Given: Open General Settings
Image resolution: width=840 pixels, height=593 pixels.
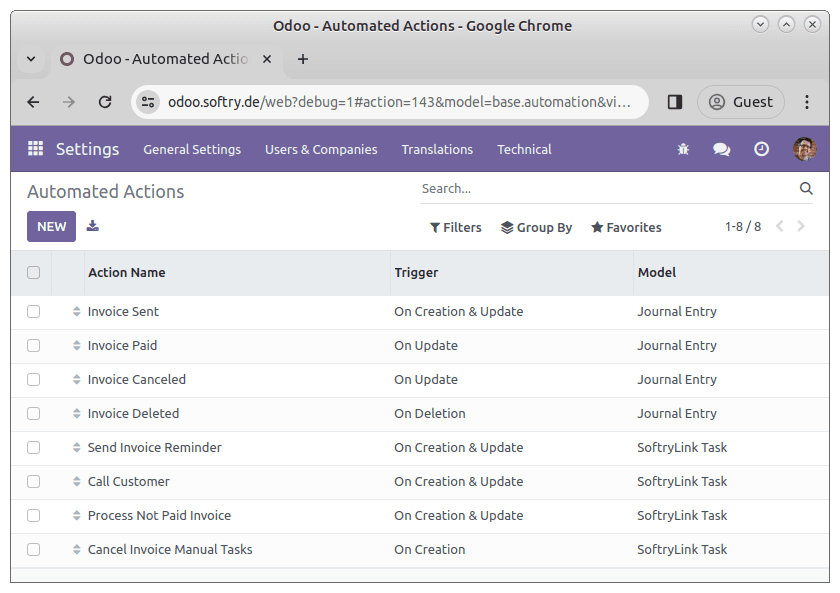Looking at the screenshot, I should (x=192, y=149).
